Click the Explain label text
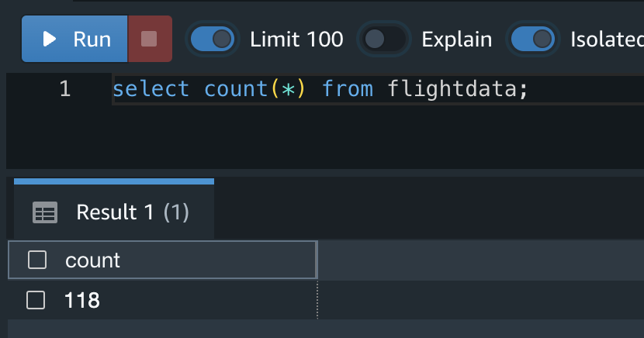Screen dimensions: 644x338 coord(457,40)
